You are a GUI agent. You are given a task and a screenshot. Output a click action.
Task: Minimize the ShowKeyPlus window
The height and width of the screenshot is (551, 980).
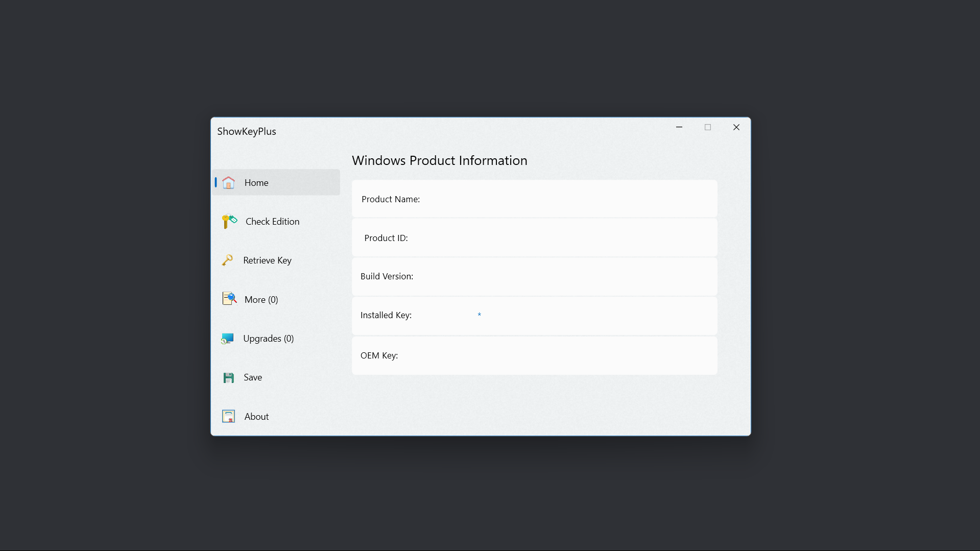point(679,127)
